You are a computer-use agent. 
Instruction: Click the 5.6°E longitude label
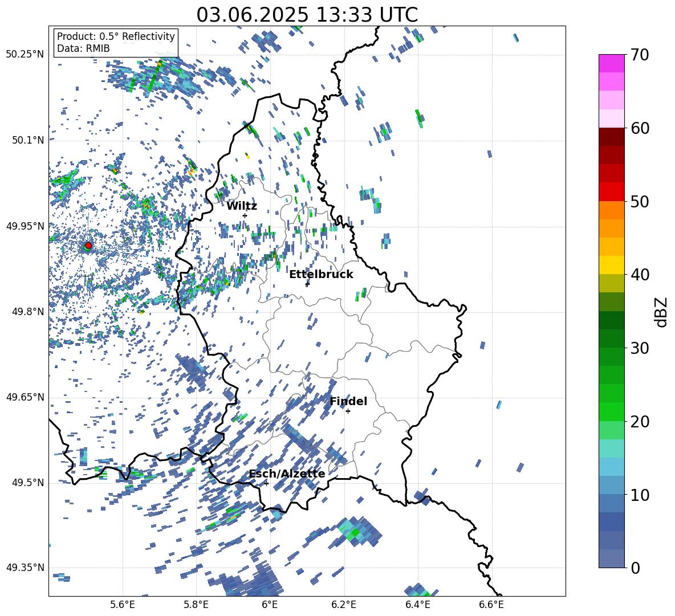(x=123, y=605)
